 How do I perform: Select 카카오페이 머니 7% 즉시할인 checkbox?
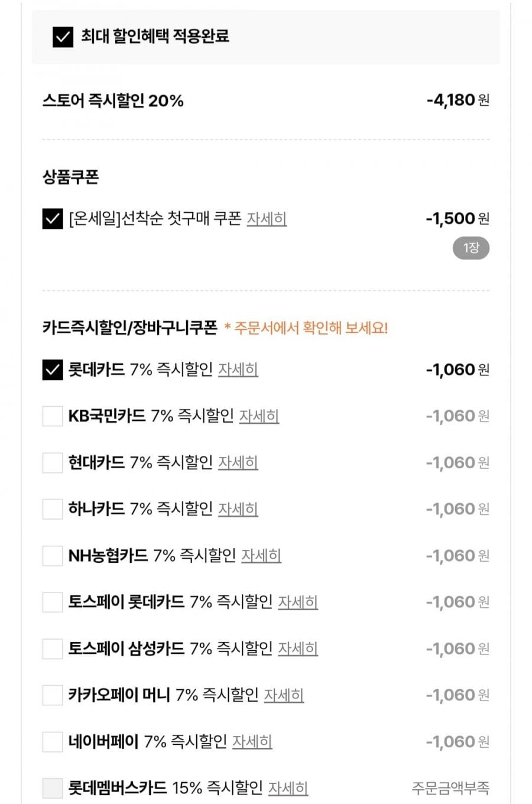(x=53, y=695)
